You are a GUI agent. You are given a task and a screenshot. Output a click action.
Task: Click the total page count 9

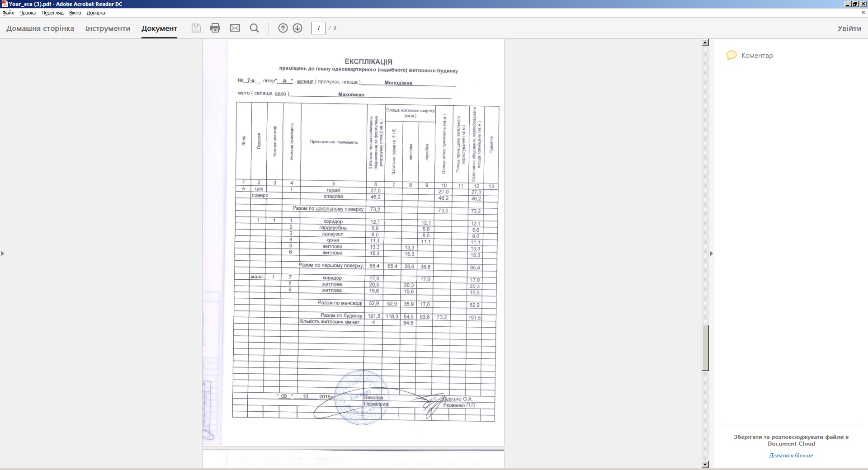(x=335, y=28)
